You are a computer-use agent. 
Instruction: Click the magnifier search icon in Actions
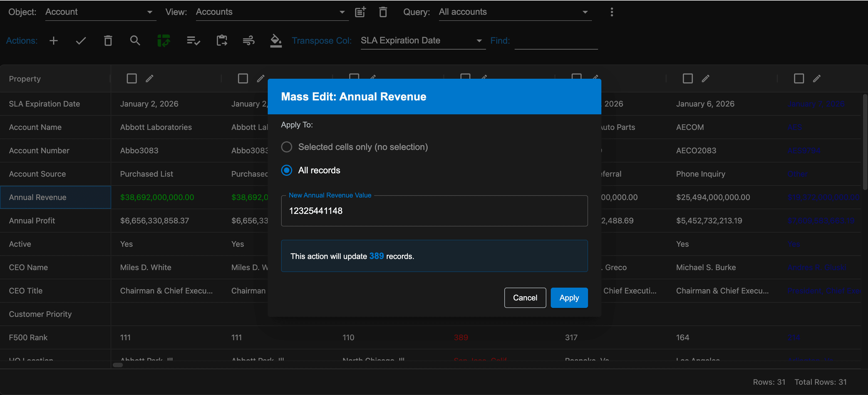(135, 41)
